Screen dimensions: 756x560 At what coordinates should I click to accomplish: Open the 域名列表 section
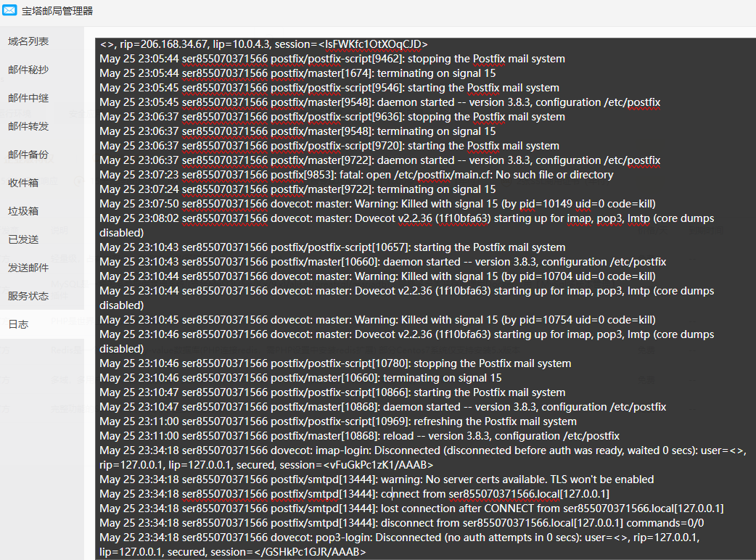[28, 41]
